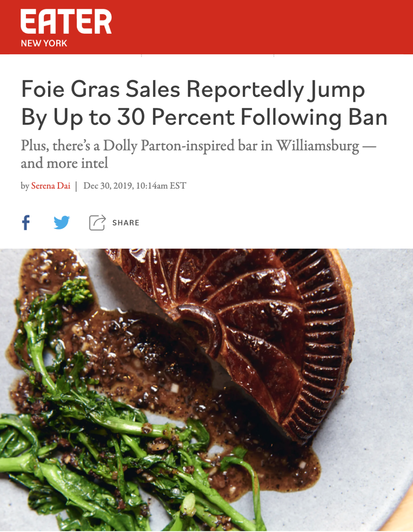The height and width of the screenshot is (532, 413).
Task: Click the word Williamsburg in subheading
Action: point(318,146)
